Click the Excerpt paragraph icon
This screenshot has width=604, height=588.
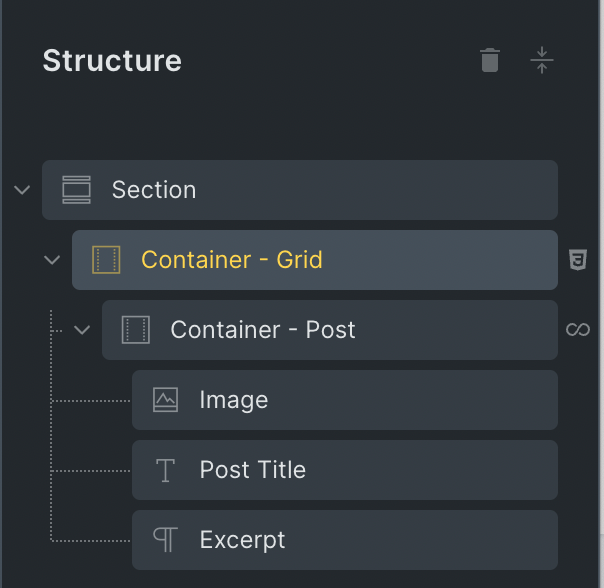click(x=165, y=540)
